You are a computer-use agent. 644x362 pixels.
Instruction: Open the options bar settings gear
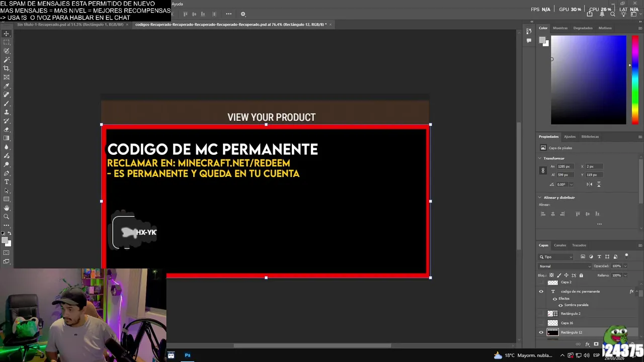(243, 14)
